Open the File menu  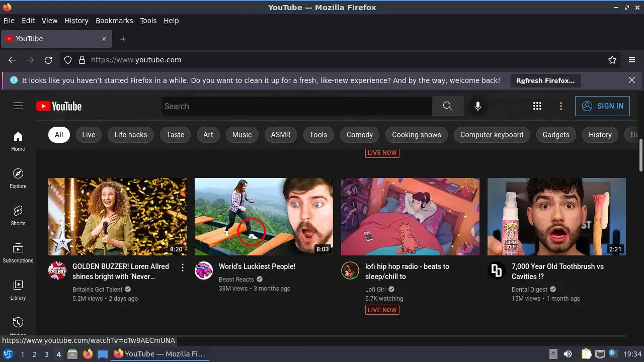(x=9, y=21)
